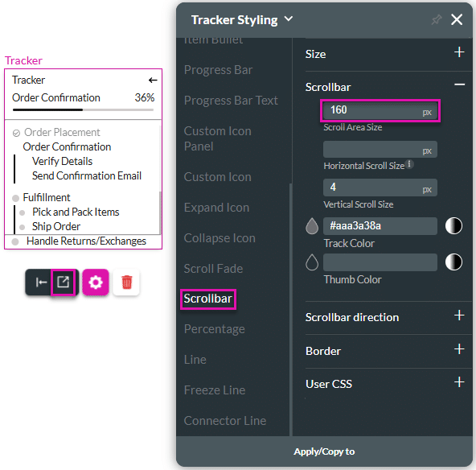The height and width of the screenshot is (470, 476).
Task: Click the open-in-new-window icon below the tracker
Action: tap(64, 282)
